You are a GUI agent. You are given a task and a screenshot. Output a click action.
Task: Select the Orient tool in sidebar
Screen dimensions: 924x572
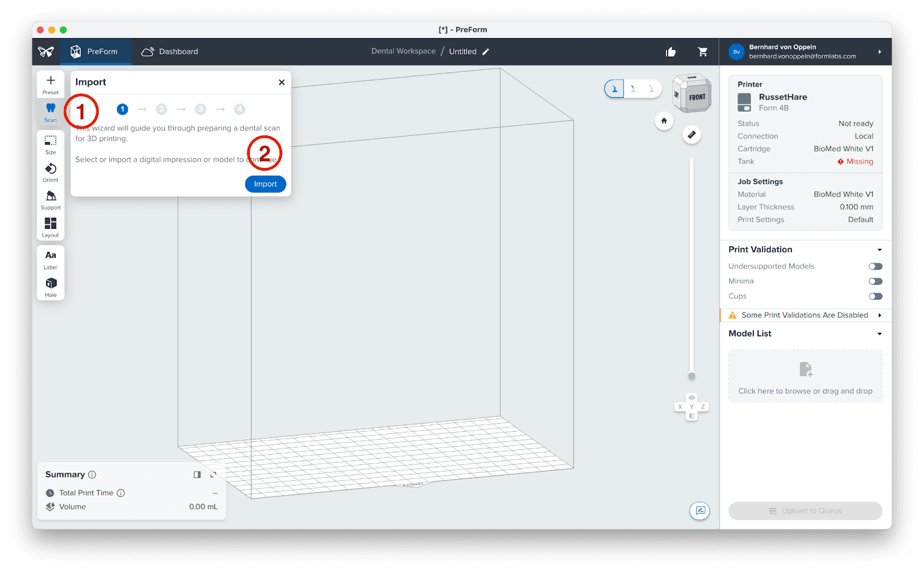pos(51,172)
